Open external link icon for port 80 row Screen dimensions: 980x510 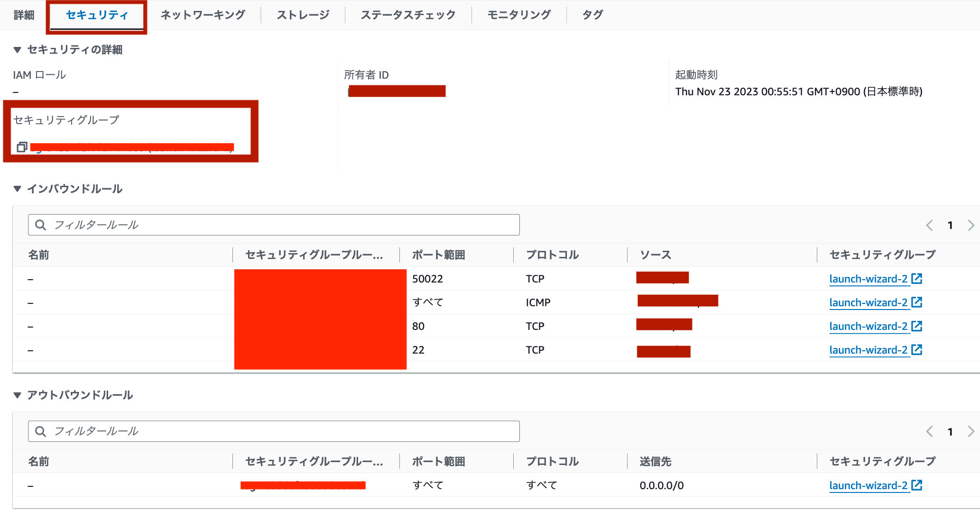click(917, 326)
